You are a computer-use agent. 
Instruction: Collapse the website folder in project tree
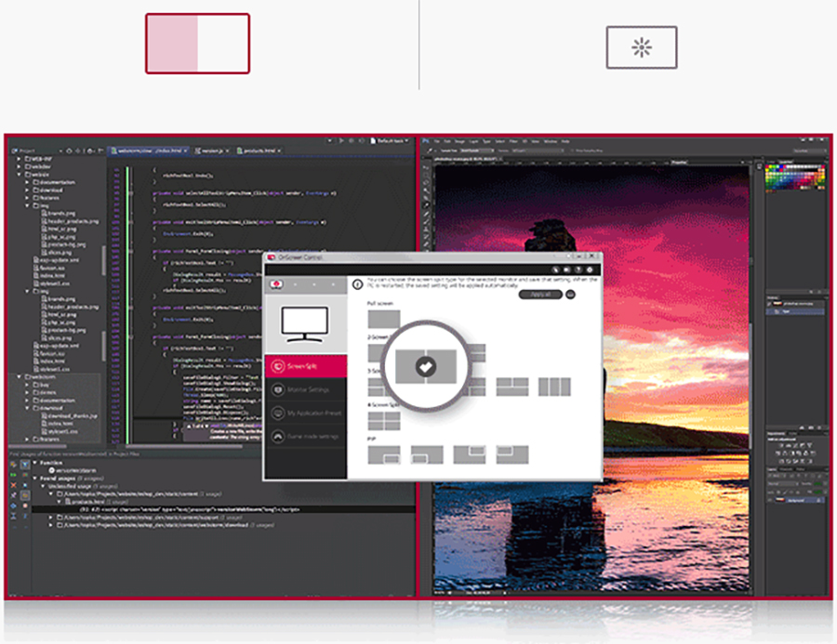19,174
